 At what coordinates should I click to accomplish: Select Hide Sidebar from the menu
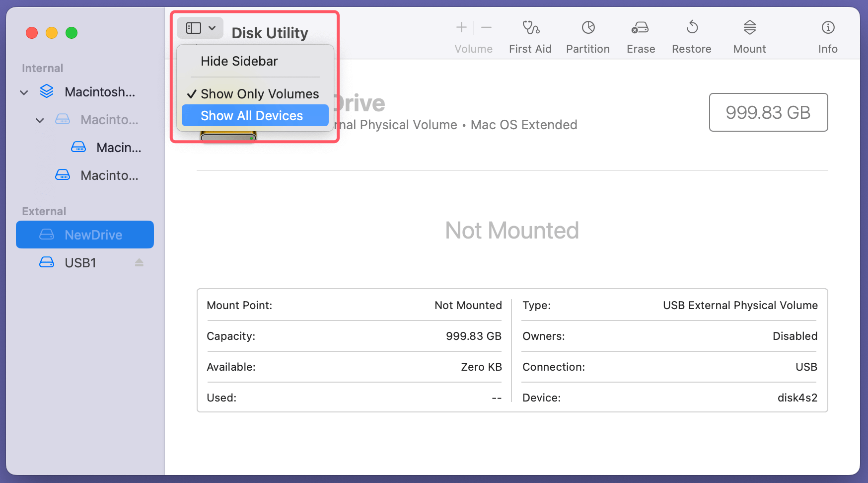(x=239, y=61)
